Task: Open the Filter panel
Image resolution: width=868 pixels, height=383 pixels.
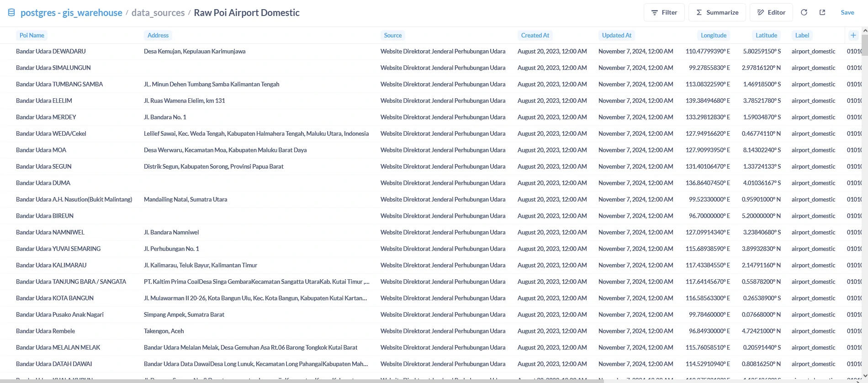Action: click(664, 12)
